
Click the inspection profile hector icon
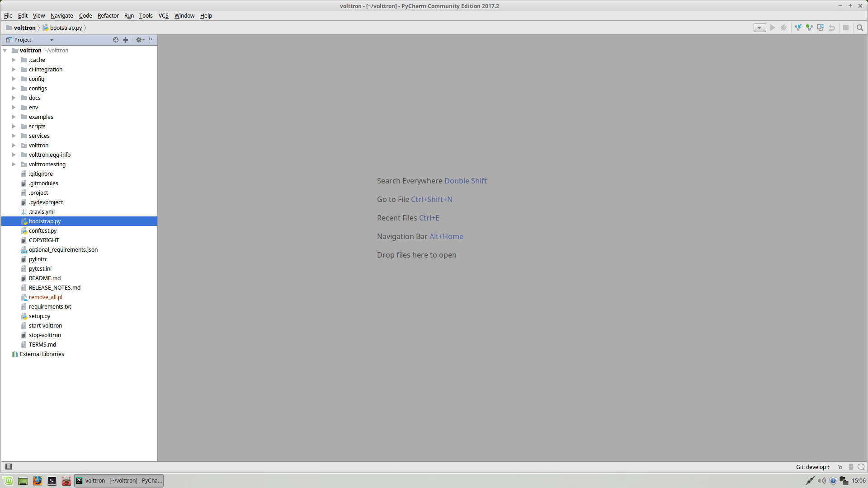pyautogui.click(x=851, y=467)
